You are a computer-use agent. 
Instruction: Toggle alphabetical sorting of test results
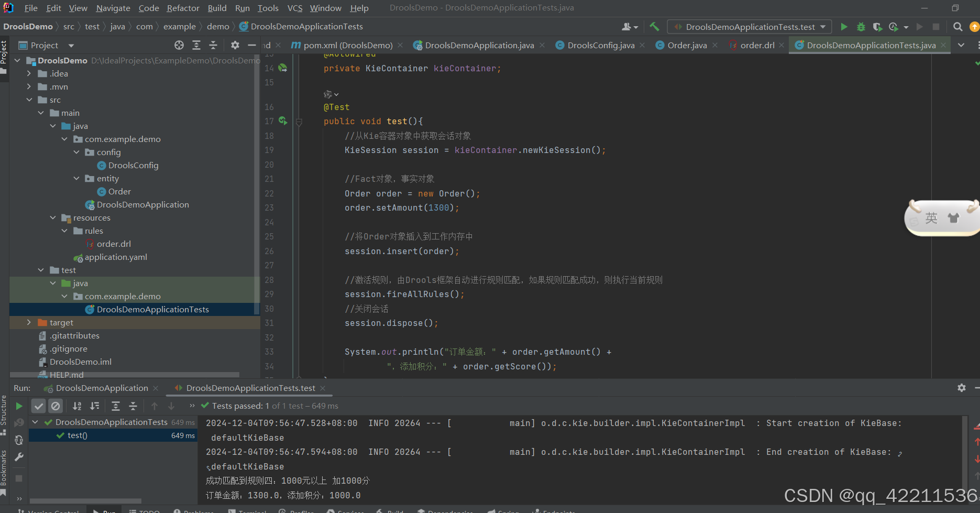coord(77,406)
